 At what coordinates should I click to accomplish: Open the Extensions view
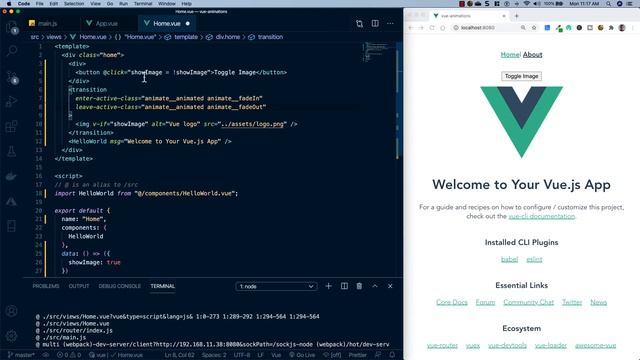click(12, 126)
